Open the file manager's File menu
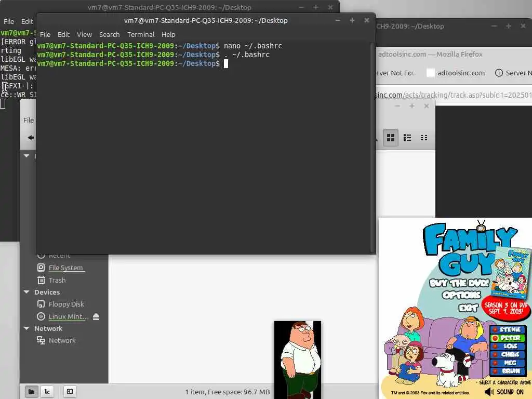The width and height of the screenshot is (532, 399). (x=29, y=120)
